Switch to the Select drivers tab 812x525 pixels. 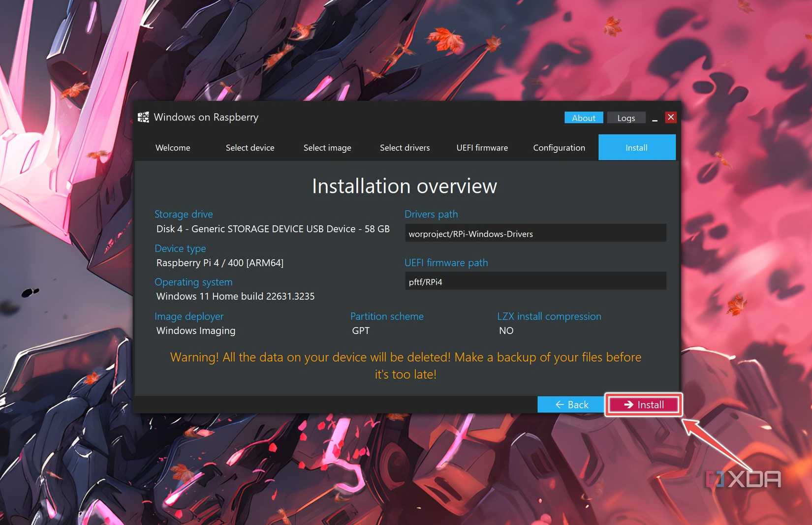coord(405,147)
